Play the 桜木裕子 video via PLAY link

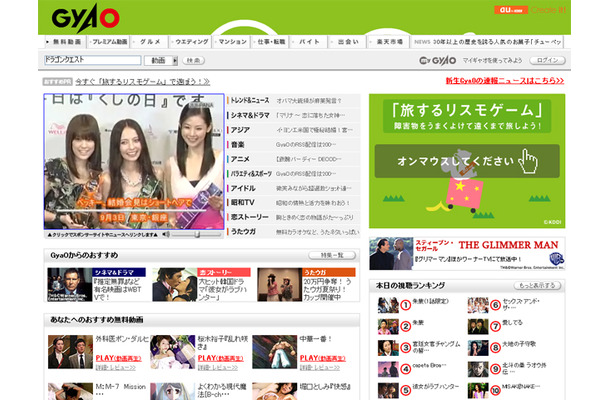coord(221,358)
